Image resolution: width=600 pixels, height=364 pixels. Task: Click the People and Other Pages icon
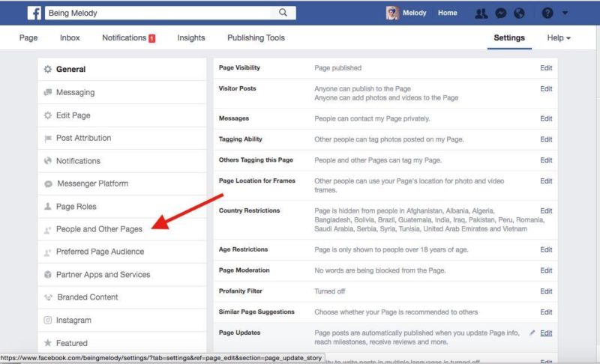[x=47, y=230]
